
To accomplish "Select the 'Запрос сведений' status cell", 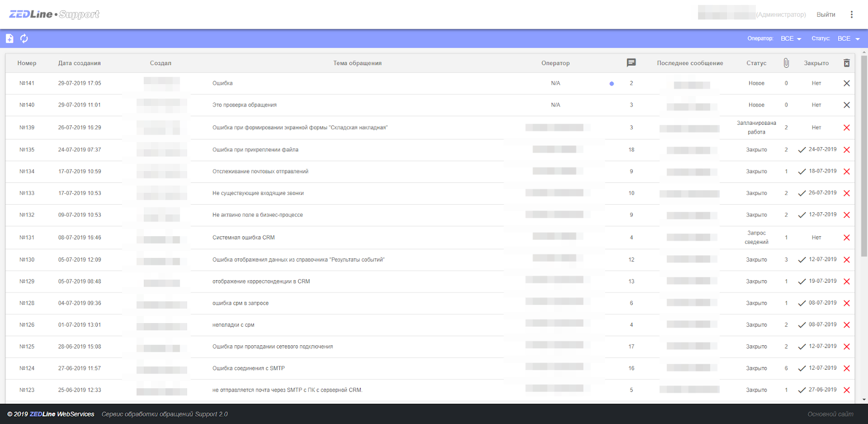I will [x=756, y=238].
